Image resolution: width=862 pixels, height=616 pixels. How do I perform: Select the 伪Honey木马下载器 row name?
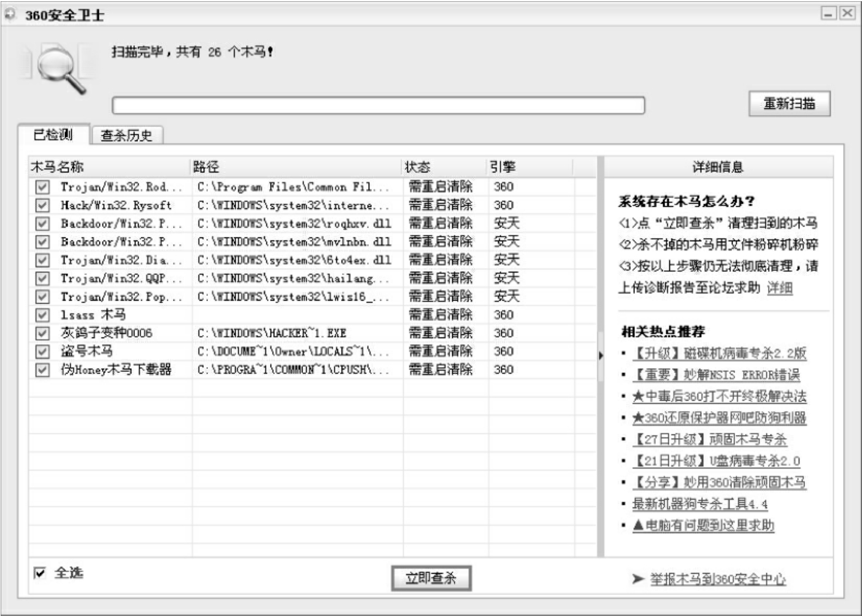116,370
